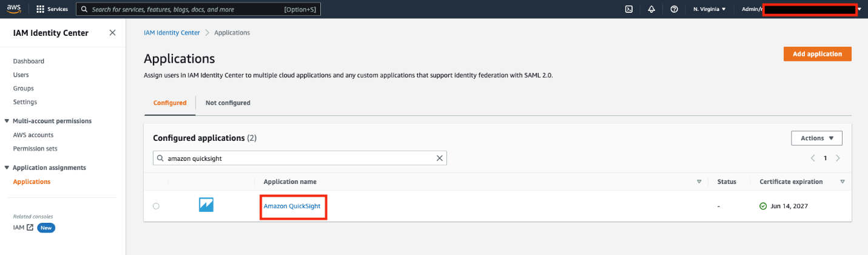
Task: Click the green certificate status check icon
Action: [763, 206]
